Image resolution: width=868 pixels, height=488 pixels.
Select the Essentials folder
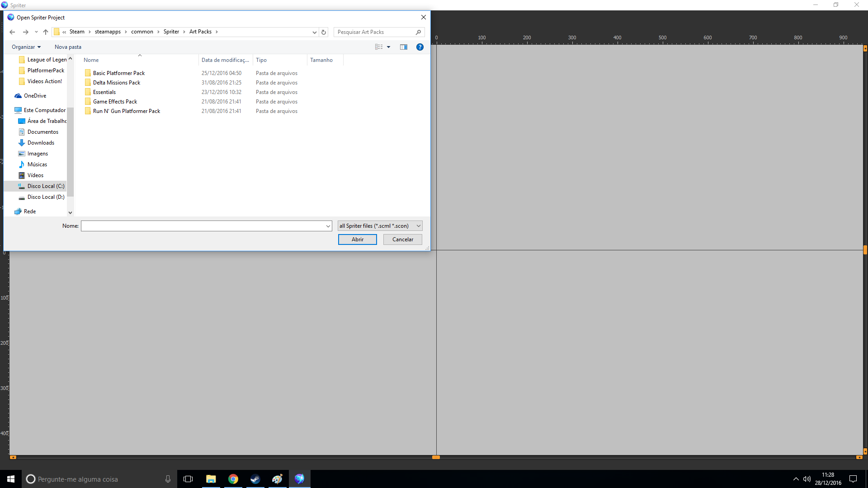[x=104, y=92]
